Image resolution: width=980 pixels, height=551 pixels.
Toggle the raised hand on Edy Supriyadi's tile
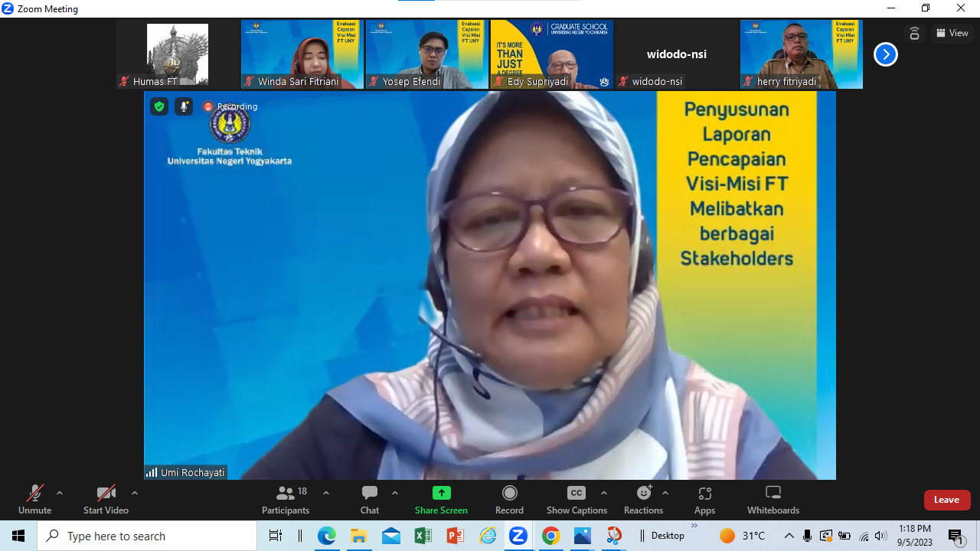pyautogui.click(x=603, y=81)
